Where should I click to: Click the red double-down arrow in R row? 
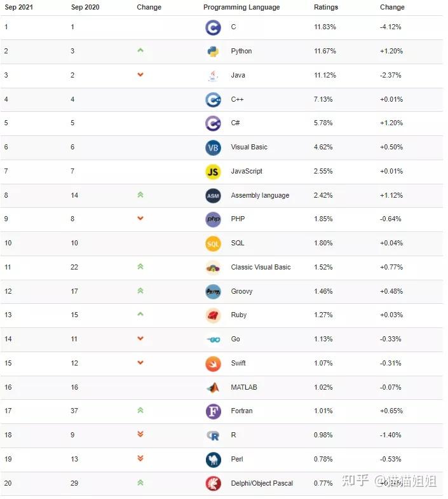[x=140, y=435]
